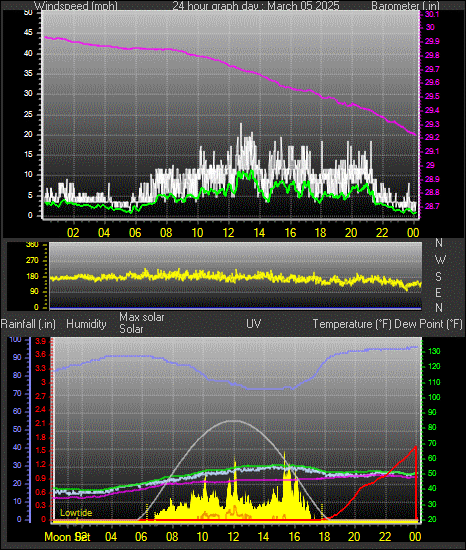Screen dimensions: 466x550
Task: Click the 12 hour tick on wind graph
Action: [228, 233]
